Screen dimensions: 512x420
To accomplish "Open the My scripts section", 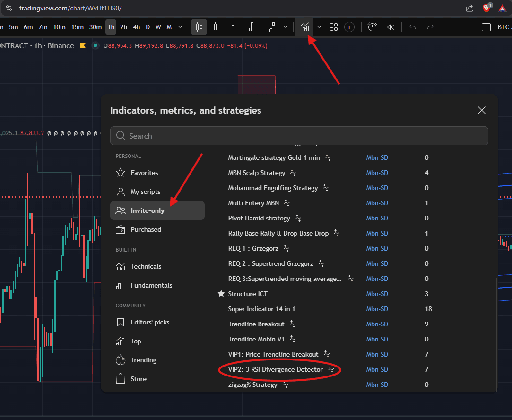I will point(157,192).
